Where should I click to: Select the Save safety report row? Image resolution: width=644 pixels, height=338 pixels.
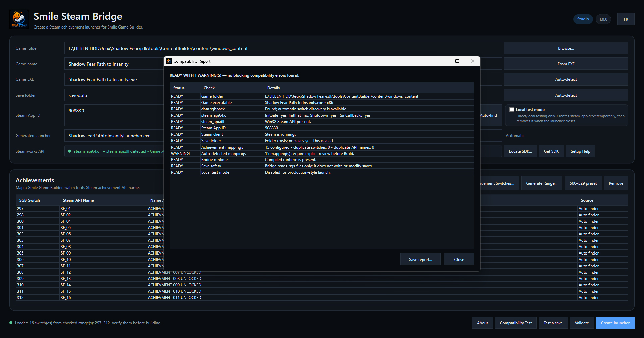[x=322, y=166]
